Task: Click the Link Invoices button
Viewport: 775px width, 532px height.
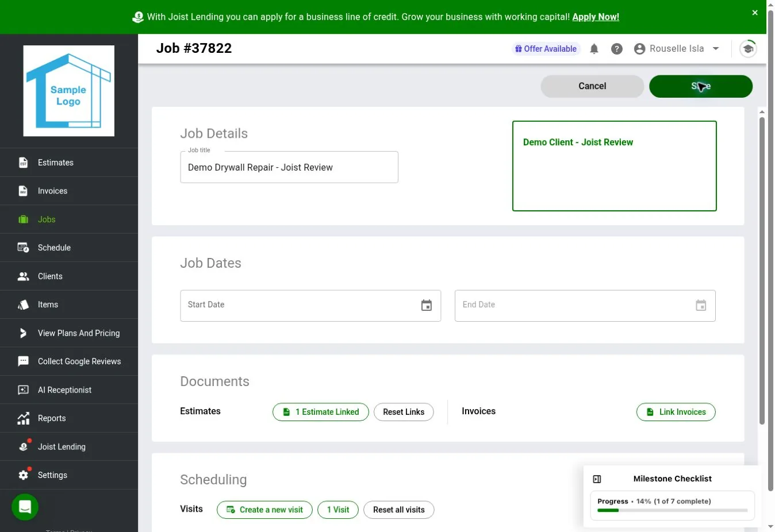Action: point(676,412)
